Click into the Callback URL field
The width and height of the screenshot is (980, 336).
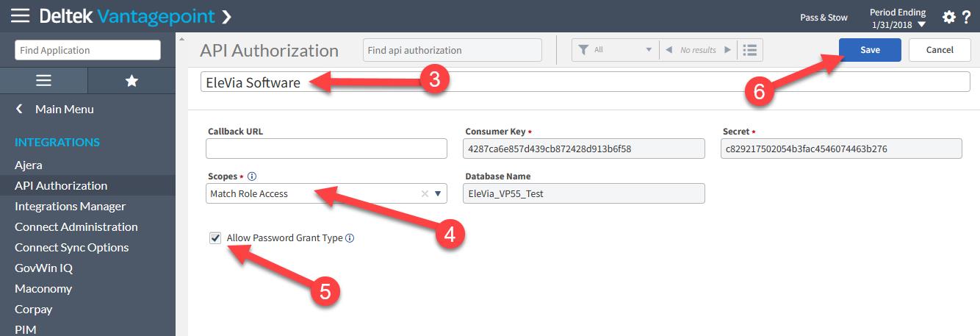(326, 149)
